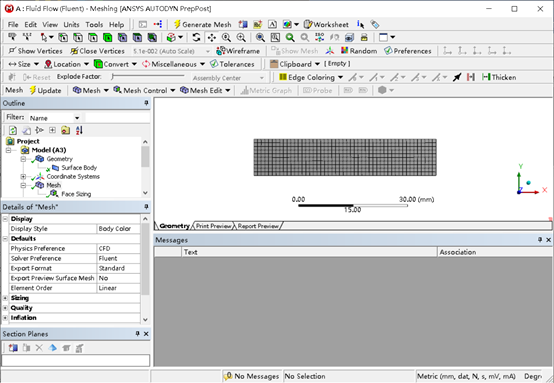Open the Tools menu
This screenshot has width=554, height=383.
tap(94, 24)
